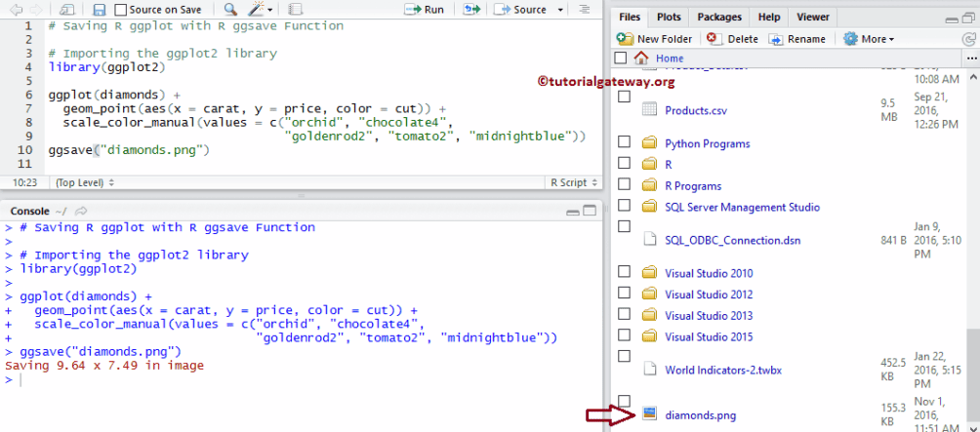Viewport: 980px width, 432px height.
Task: Click the Delete button
Action: click(732, 39)
